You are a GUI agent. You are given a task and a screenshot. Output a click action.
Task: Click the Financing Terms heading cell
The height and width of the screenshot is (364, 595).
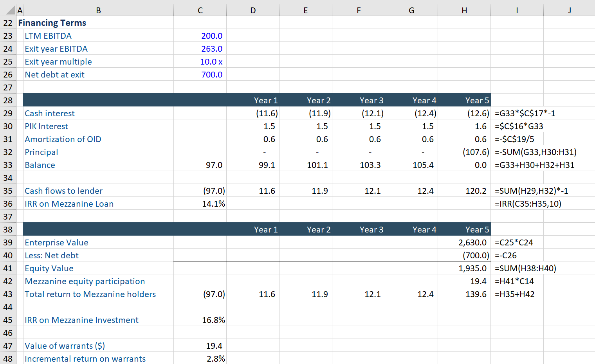[52, 23]
